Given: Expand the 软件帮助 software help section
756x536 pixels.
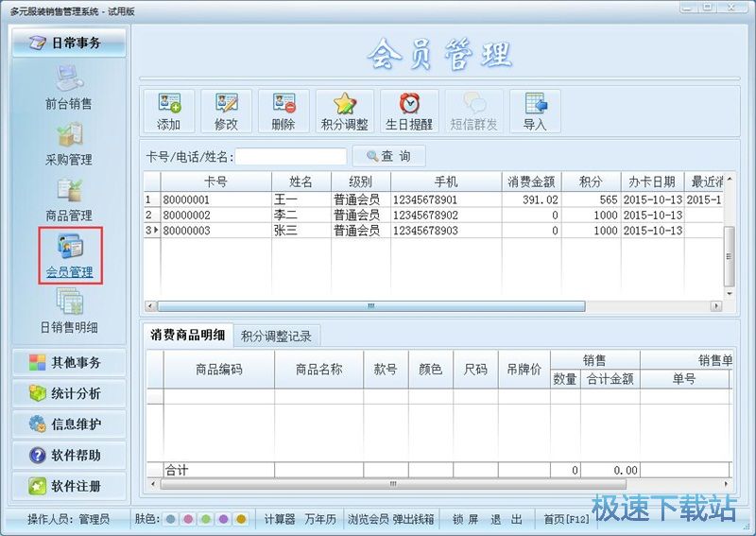Looking at the screenshot, I should coord(69,455).
